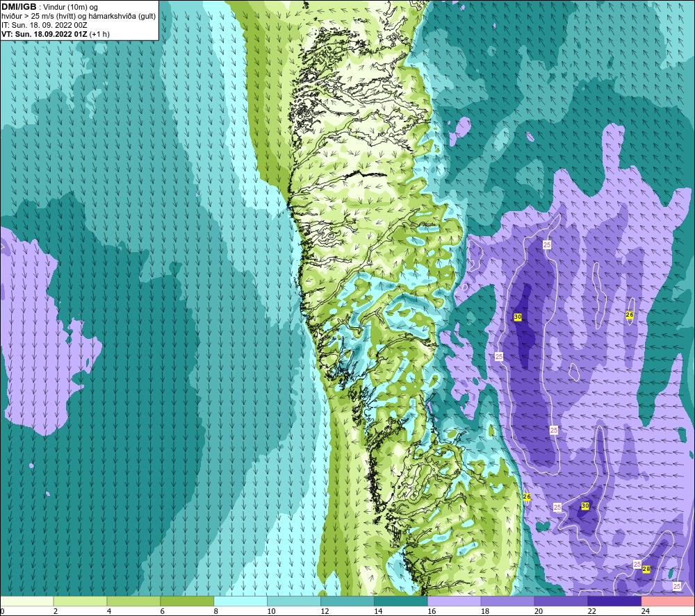Image resolution: width=695 pixels, height=616 pixels.
Task: Click the legend tick label "18"
Action: pos(485,611)
